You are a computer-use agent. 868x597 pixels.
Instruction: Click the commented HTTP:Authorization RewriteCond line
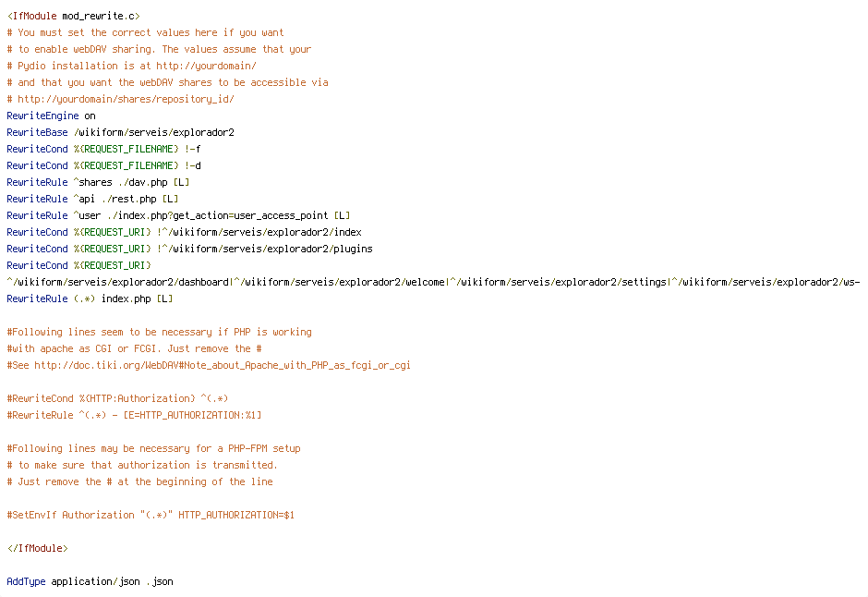pos(117,398)
